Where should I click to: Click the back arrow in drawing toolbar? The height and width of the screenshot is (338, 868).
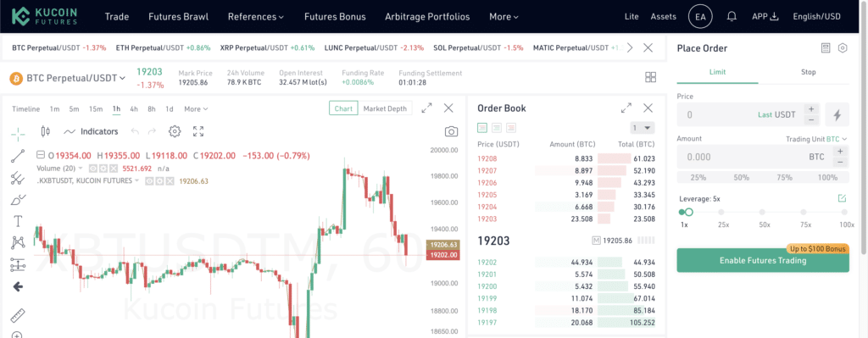point(18,286)
